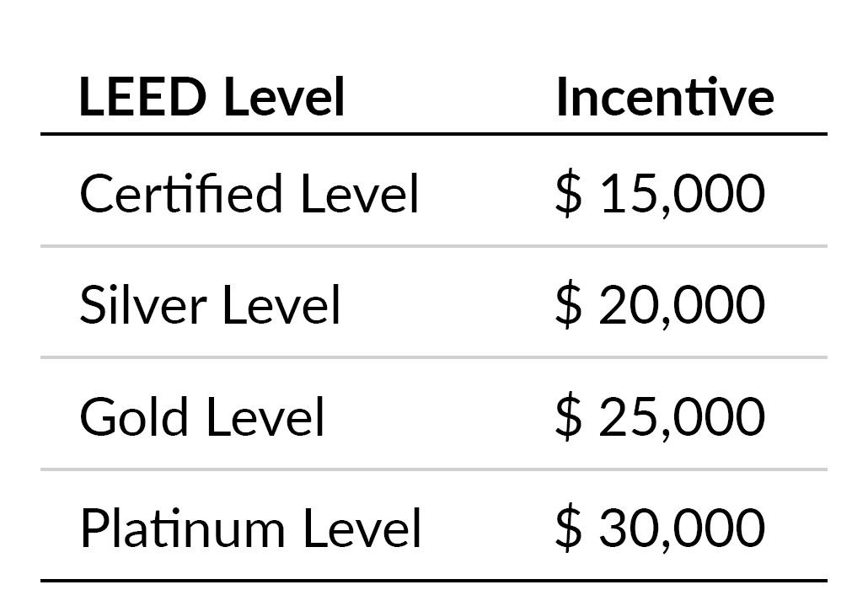Screen dimensions: 868x590
Task: Click the $ 30,000 incentive amount
Action: tap(660, 528)
